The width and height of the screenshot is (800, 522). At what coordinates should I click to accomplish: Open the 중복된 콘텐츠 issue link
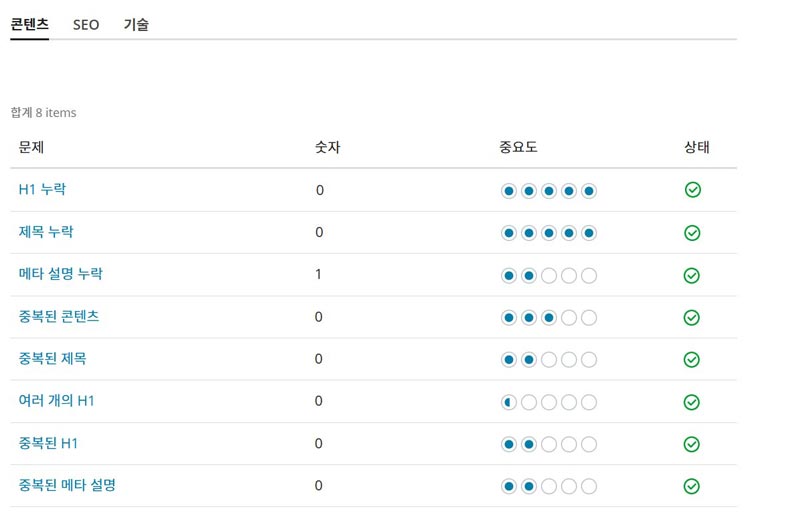59,316
